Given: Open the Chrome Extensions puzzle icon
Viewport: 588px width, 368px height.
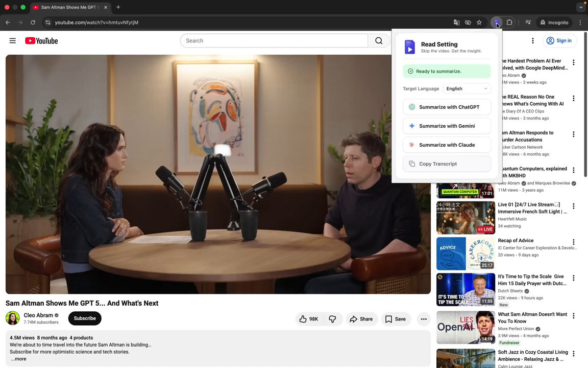Looking at the screenshot, I should (509, 22).
